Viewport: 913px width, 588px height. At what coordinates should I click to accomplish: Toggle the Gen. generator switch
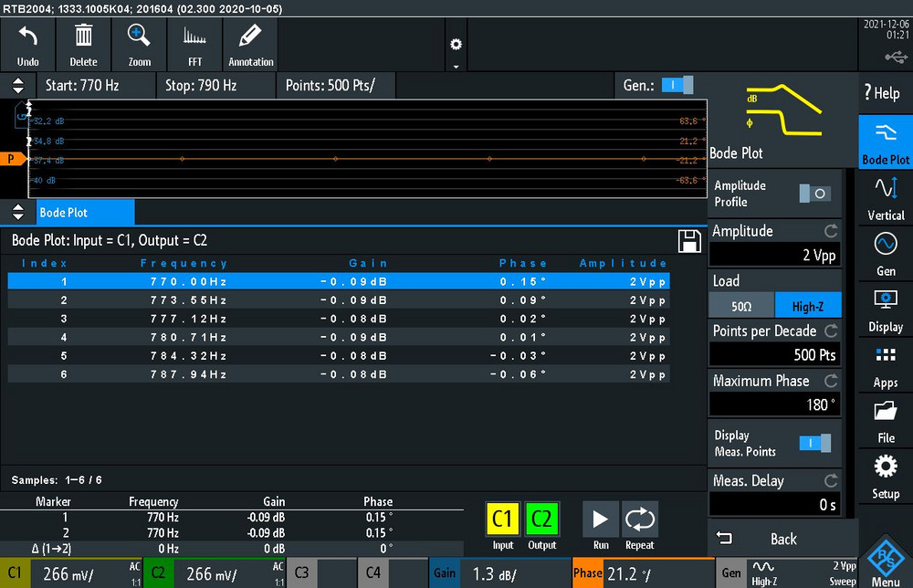pos(677,85)
